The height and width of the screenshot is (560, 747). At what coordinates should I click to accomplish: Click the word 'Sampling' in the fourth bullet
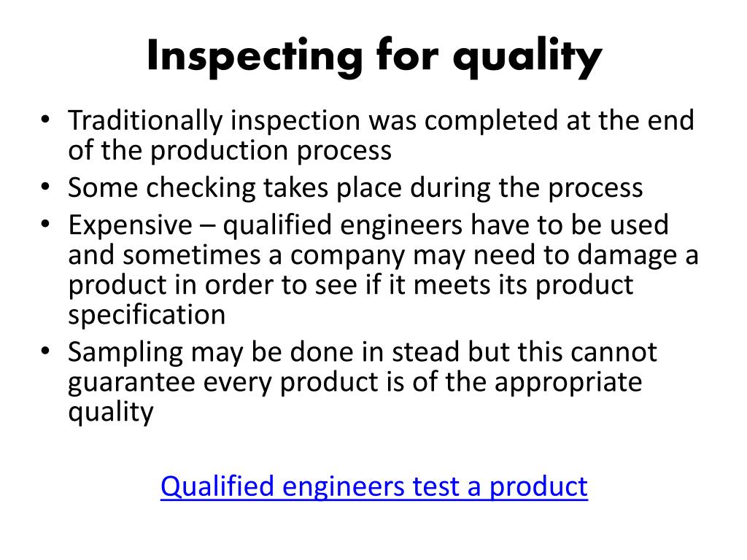pos(125,354)
